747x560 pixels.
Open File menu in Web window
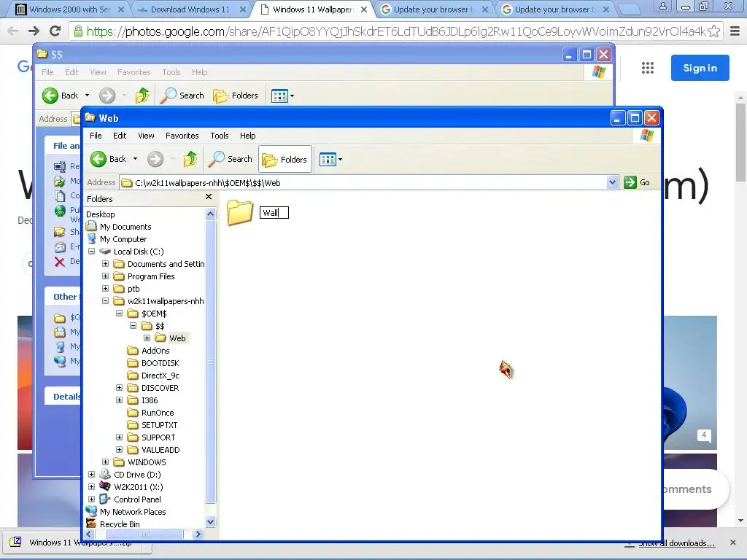pos(96,136)
